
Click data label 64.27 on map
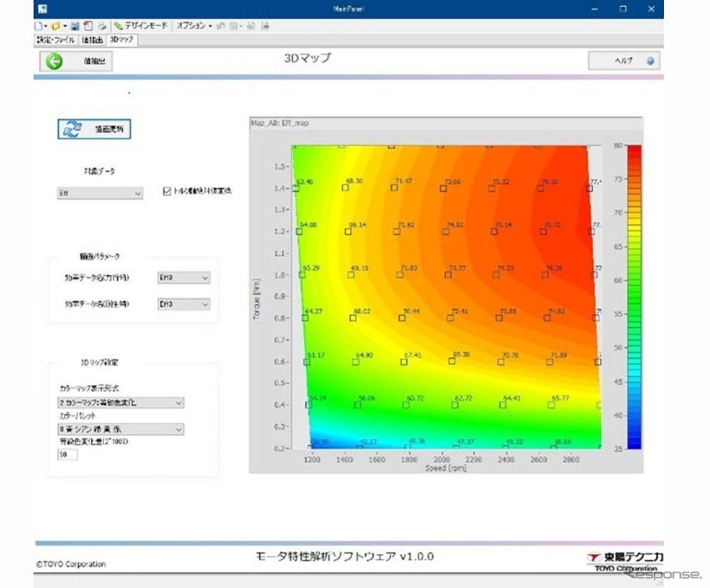(x=314, y=311)
